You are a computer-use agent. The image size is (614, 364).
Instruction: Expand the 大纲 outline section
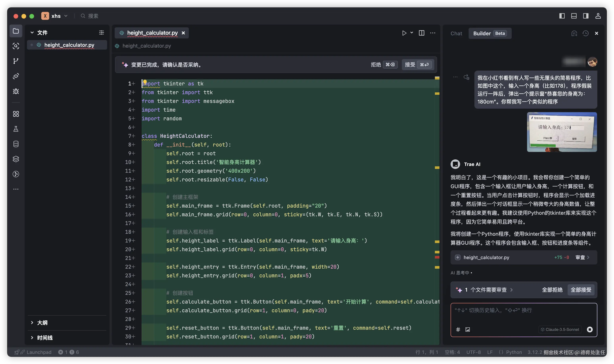point(42,323)
